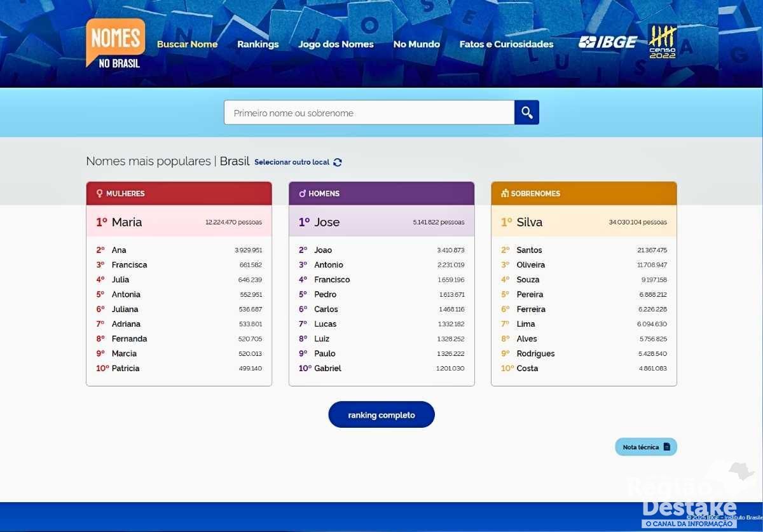Click the magnifying glass search icon
This screenshot has width=763, height=532.
click(x=526, y=113)
